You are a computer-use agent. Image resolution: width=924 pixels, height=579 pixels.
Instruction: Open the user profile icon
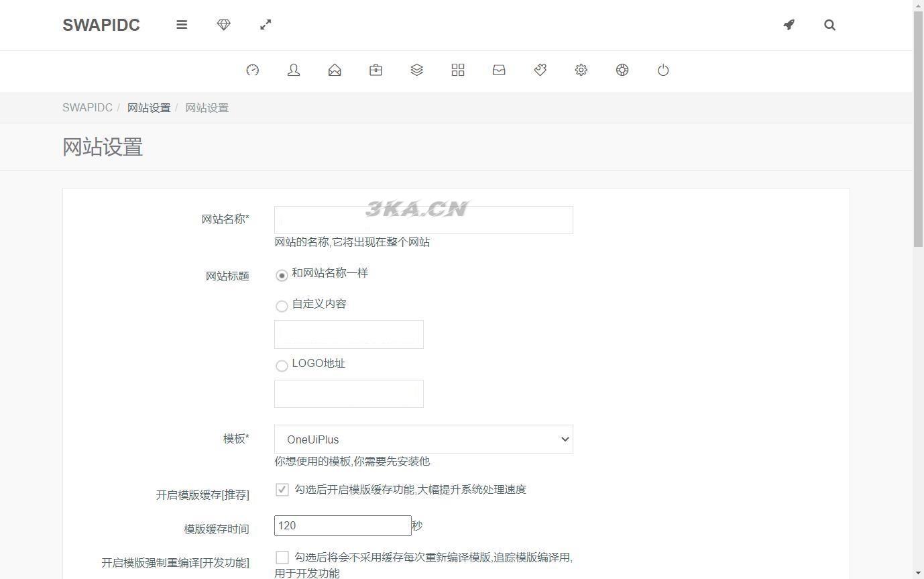pos(294,70)
